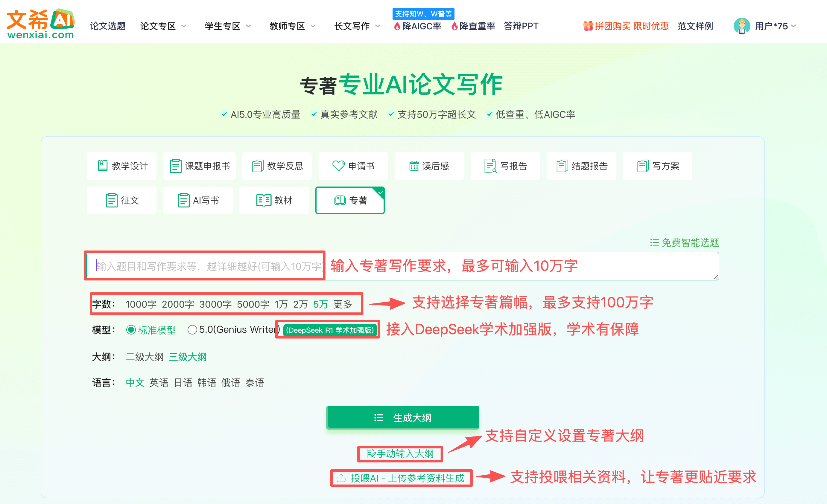Choose the 二级大纲 outline option
This screenshot has height=504, width=827.
pos(144,357)
